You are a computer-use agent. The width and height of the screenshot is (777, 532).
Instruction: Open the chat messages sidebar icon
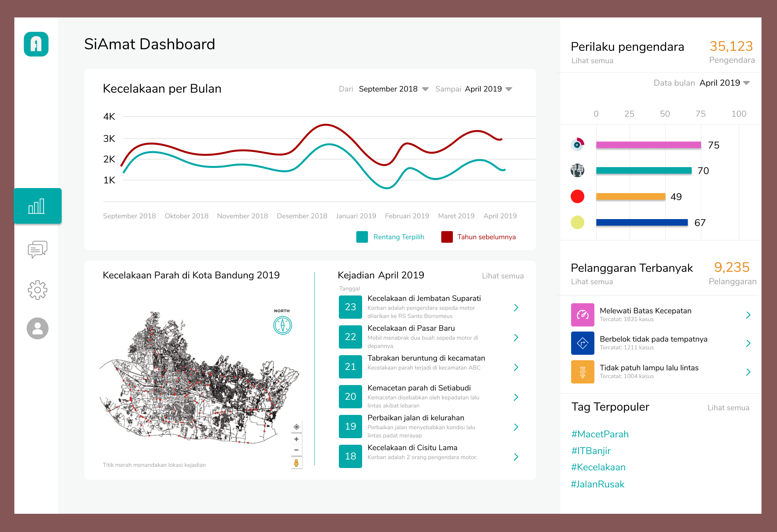[38, 249]
